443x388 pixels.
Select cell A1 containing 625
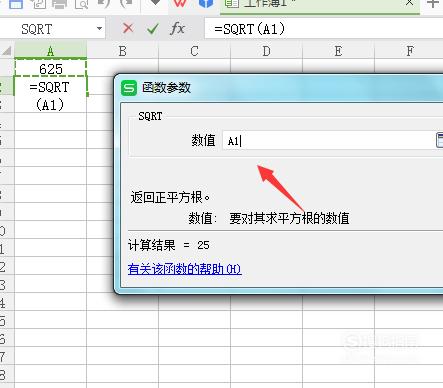(50, 68)
